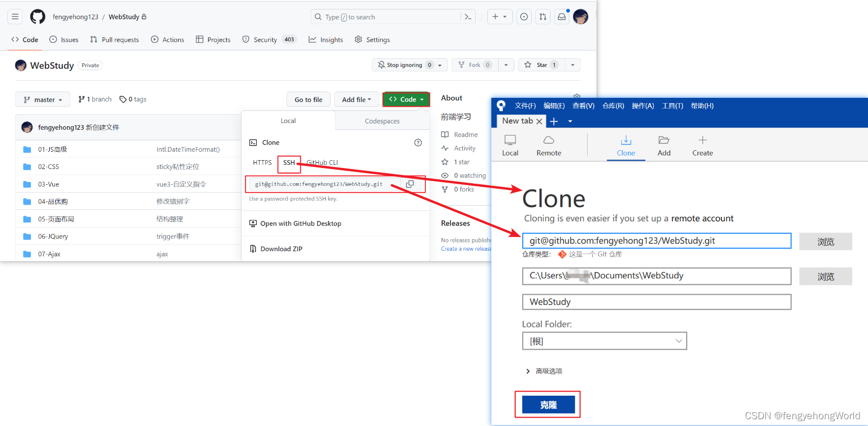Open the Issues repository tab
This screenshot has width=868, height=426.
coord(64,40)
